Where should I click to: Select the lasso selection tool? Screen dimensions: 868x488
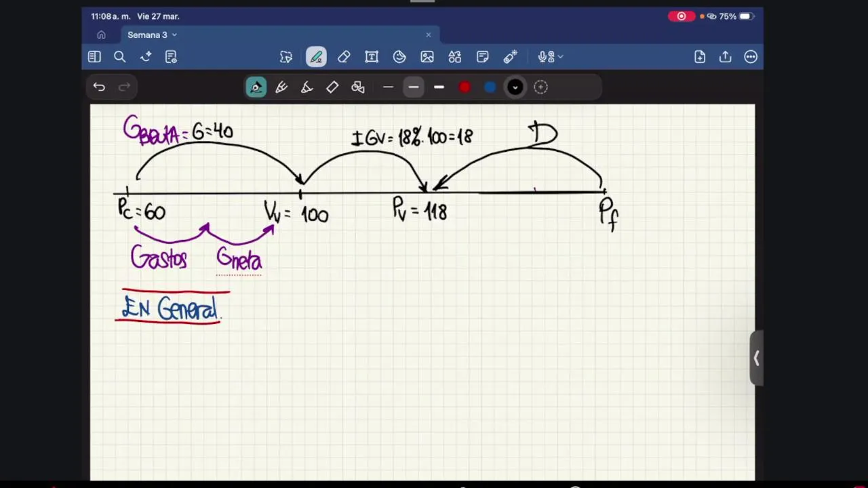286,57
